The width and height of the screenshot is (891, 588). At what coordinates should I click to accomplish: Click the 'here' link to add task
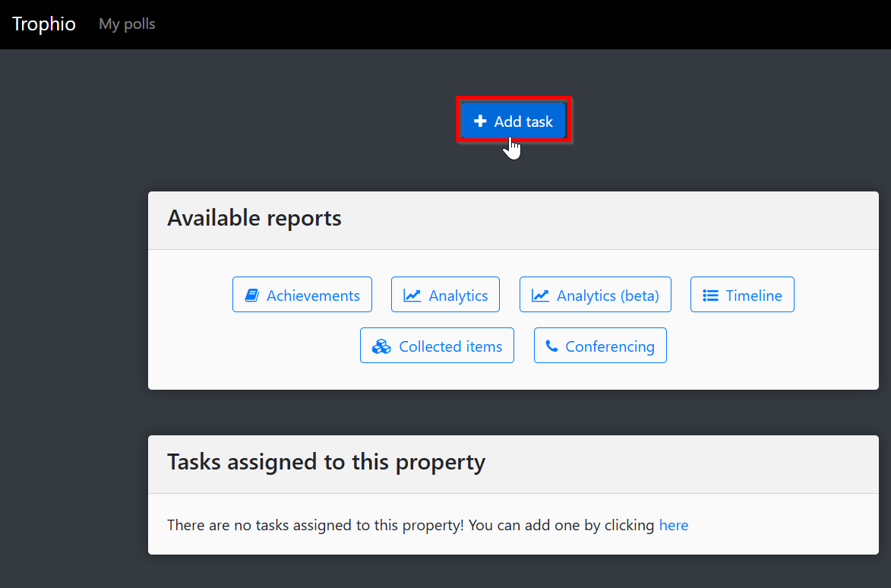673,525
